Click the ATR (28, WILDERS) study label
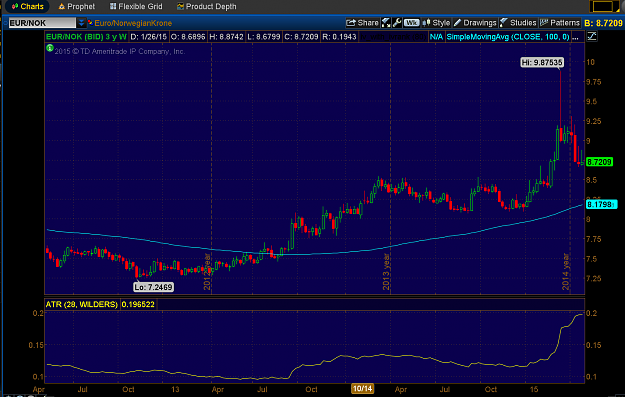Viewport: 625px width, 397px height. pyautogui.click(x=82, y=304)
